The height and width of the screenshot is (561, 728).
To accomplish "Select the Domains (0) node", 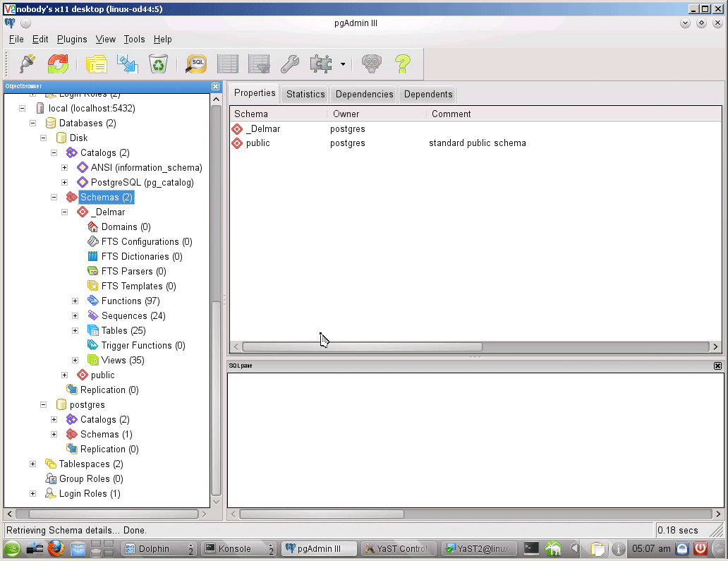I will 126,227.
